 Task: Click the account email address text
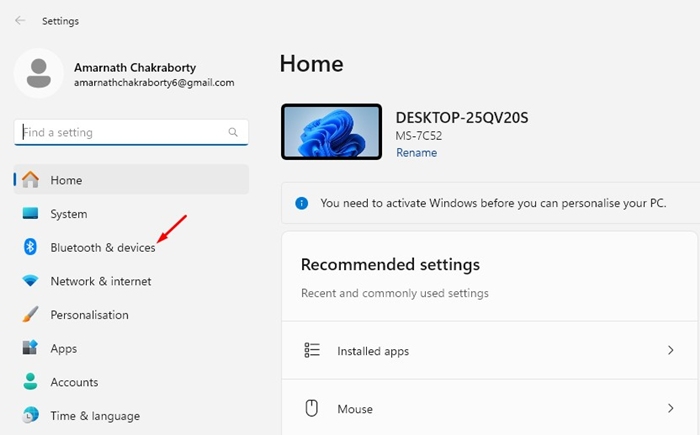point(154,83)
